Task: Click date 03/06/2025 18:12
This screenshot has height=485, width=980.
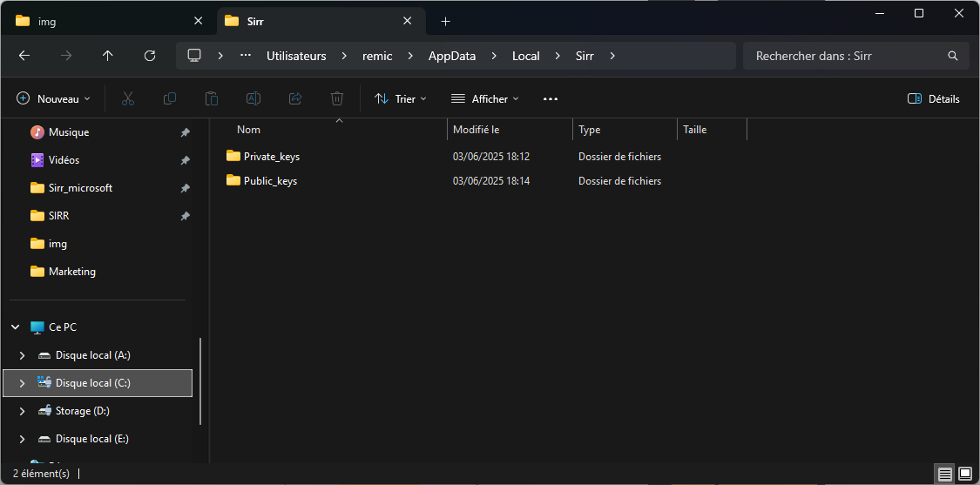Action: coord(491,156)
